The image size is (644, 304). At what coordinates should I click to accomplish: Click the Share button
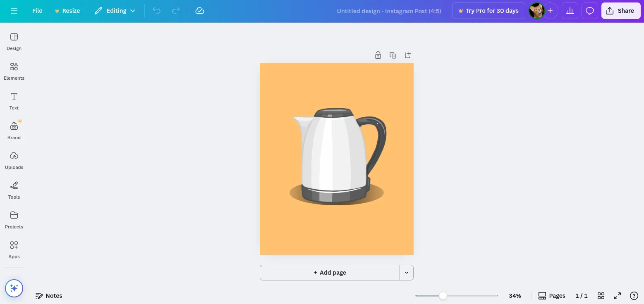(x=620, y=11)
